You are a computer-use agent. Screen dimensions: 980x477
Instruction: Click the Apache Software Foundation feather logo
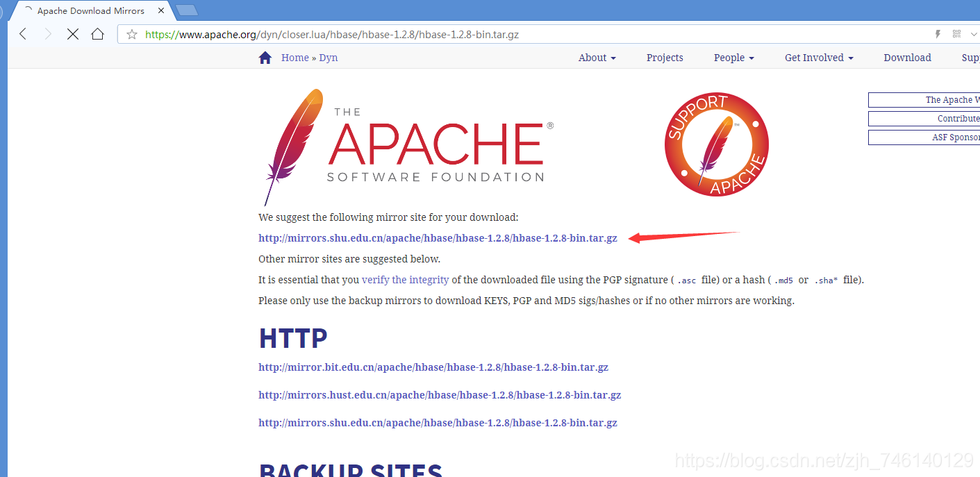[408, 147]
